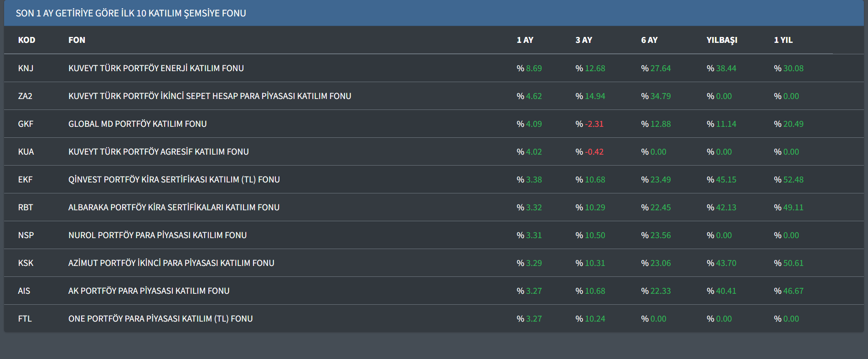Click the YILBAŞI column header
The height and width of the screenshot is (359, 868).
722,40
